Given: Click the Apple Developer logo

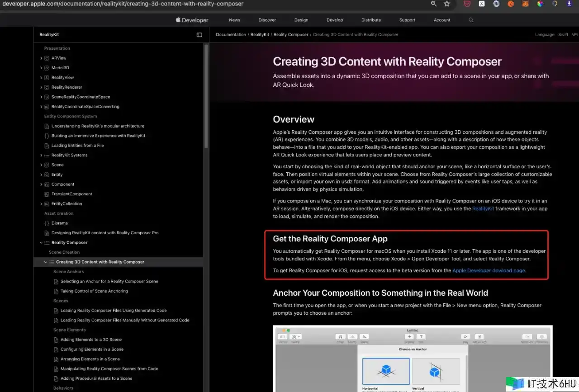Looking at the screenshot, I should (x=192, y=20).
